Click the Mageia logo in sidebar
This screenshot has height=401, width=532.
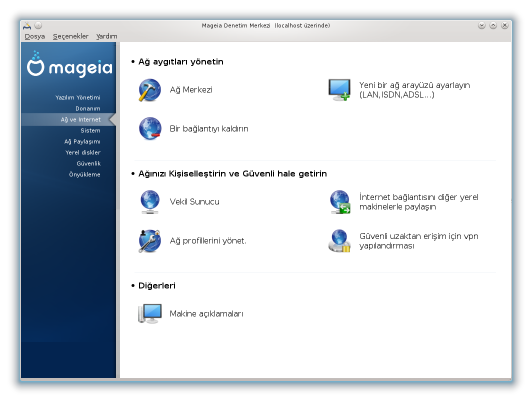69,64
